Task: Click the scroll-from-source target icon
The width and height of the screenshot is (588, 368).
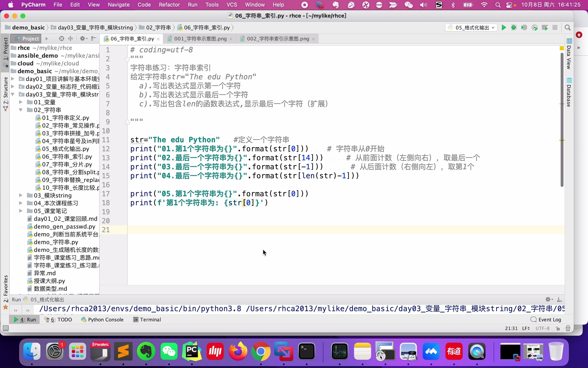Action: (61, 38)
